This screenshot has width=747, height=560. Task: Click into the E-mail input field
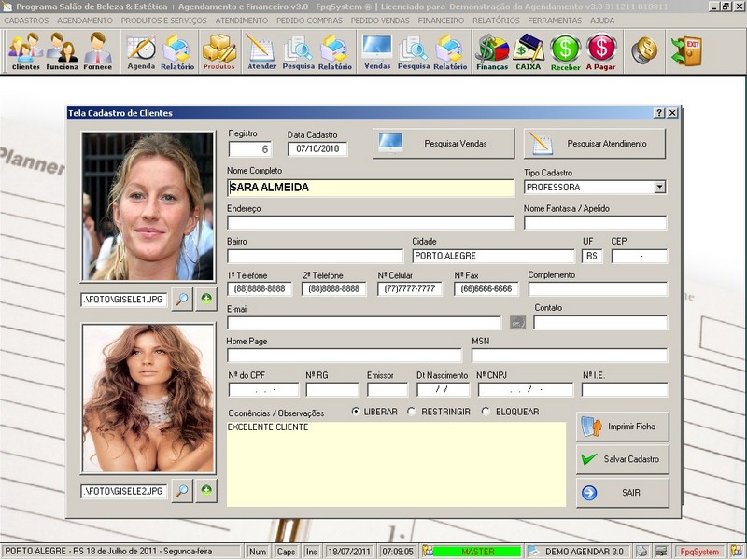click(x=363, y=323)
